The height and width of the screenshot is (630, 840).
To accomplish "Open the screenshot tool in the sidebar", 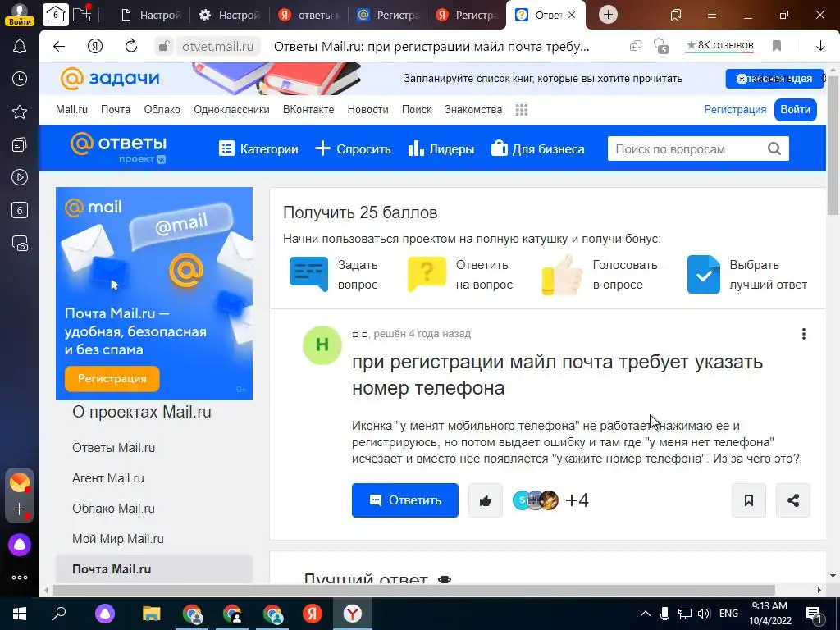I will pos(20,243).
